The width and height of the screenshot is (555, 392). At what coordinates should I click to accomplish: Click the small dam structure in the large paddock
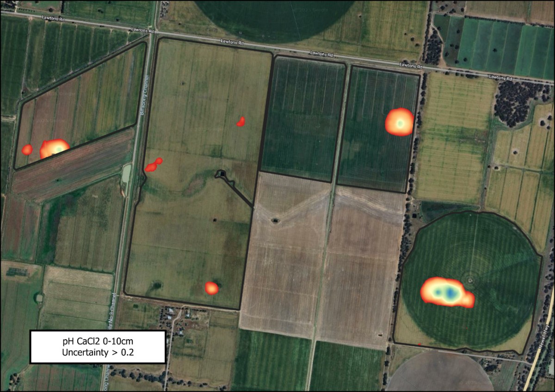tap(222, 174)
